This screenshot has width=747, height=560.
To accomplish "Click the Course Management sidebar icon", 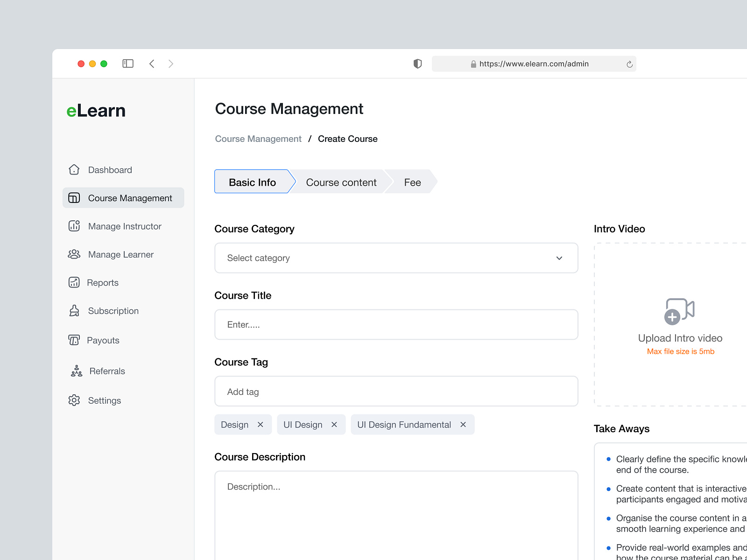I will point(74,198).
